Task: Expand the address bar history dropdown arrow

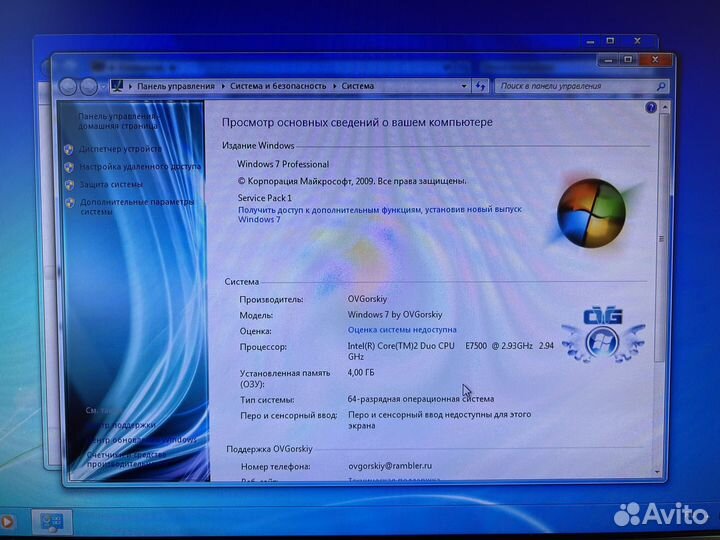Action: 464,86
